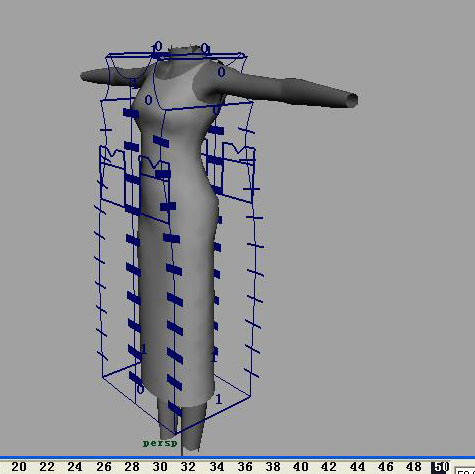Set current time to frame 32

point(188,467)
